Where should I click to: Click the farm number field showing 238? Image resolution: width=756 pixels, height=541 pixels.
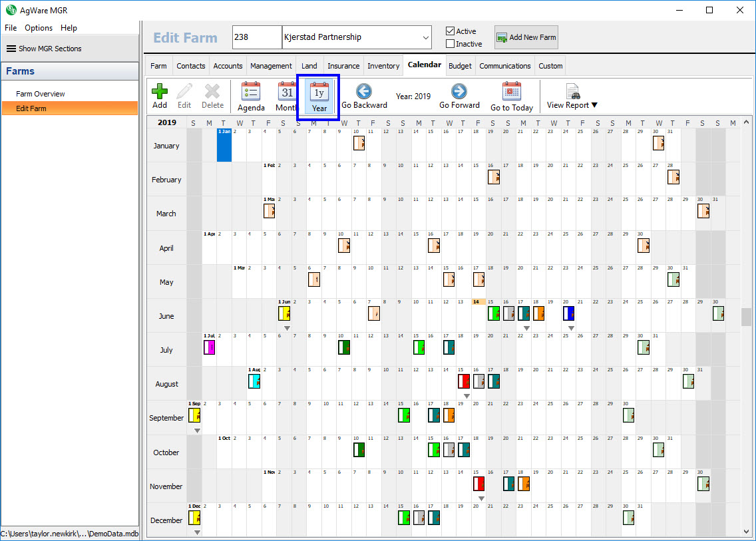click(x=257, y=37)
